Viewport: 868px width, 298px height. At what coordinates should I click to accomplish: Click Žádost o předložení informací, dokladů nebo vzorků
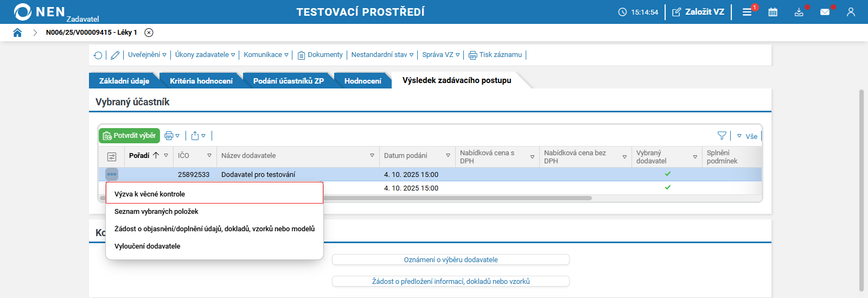pos(451,281)
